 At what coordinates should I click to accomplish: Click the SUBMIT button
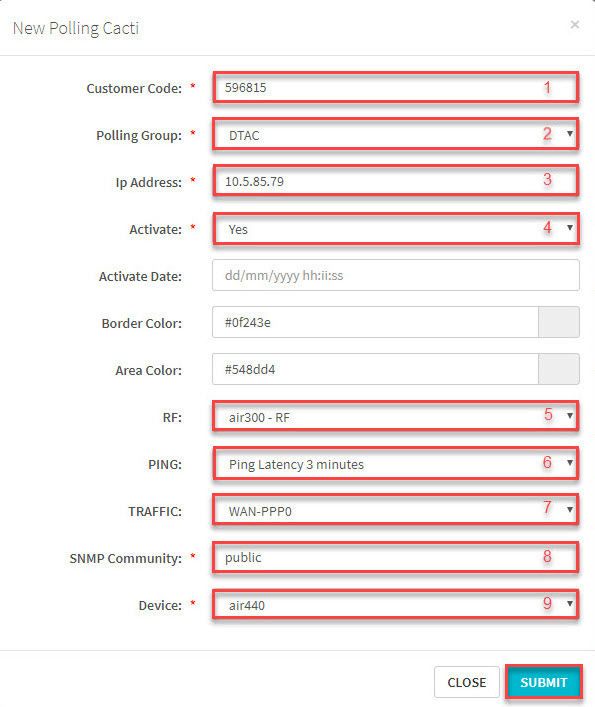tap(544, 682)
